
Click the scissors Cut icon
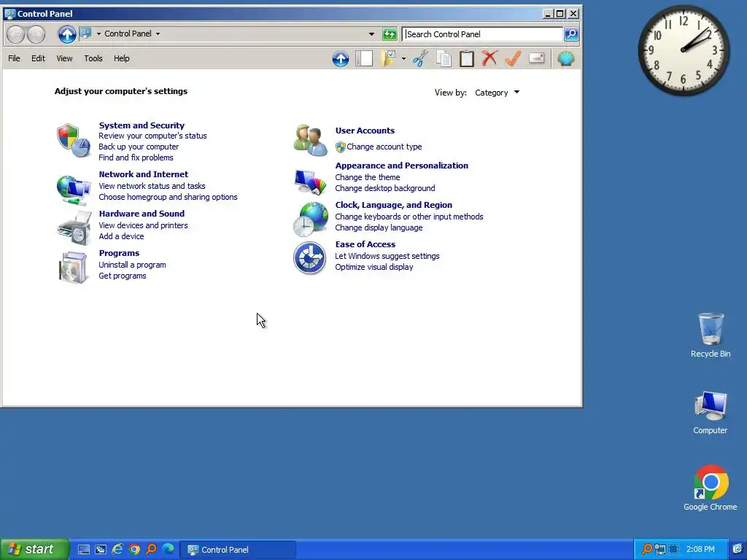(x=420, y=58)
